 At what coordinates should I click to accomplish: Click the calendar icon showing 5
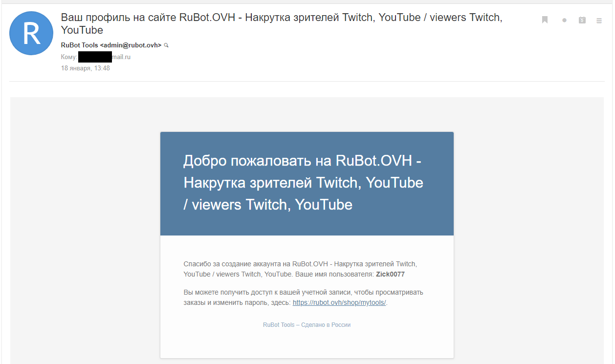point(582,20)
